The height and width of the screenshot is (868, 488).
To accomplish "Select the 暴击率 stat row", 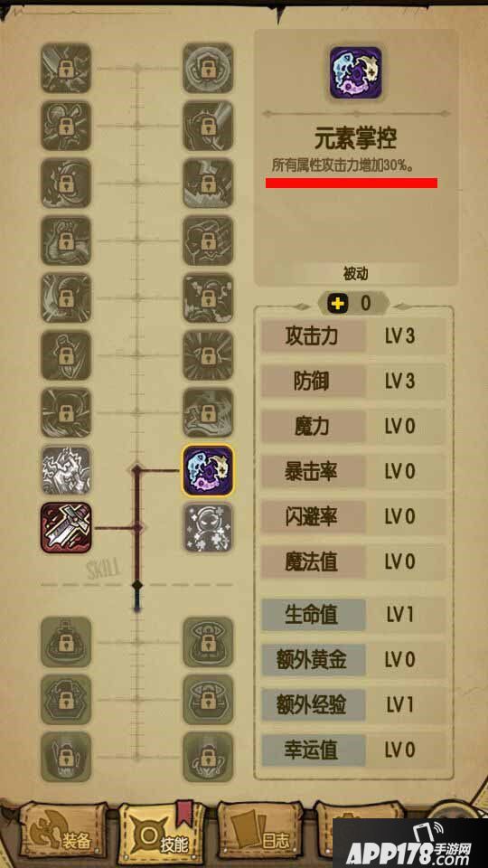I will pos(353,472).
